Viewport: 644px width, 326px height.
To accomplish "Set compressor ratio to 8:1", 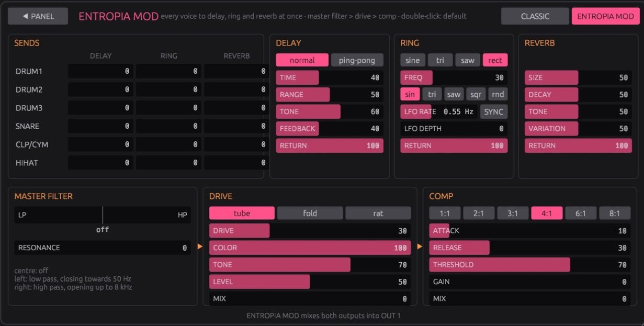I will (615, 213).
